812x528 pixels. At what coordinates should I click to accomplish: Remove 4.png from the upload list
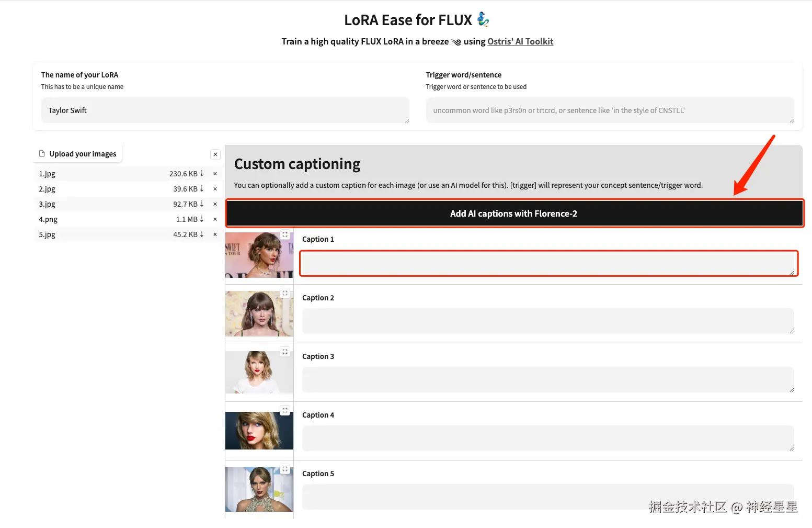tap(215, 219)
